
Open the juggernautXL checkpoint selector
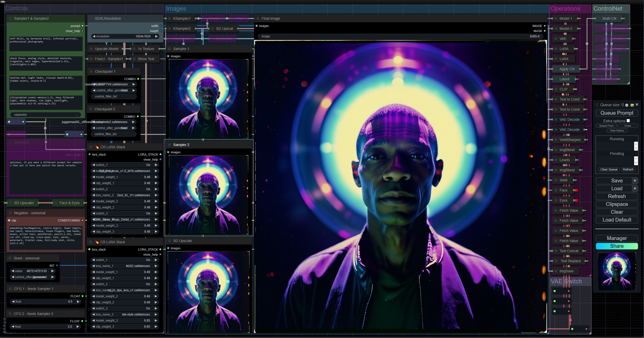[x=114, y=122]
